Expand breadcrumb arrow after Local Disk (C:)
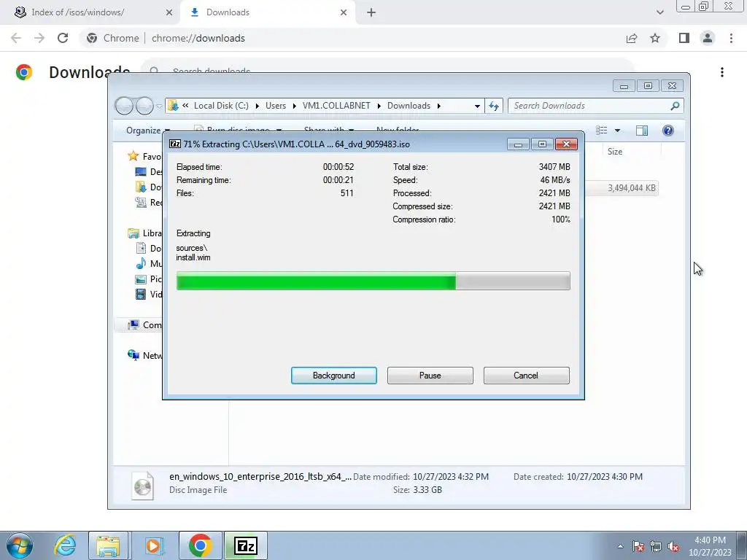747x560 pixels. coord(257,106)
